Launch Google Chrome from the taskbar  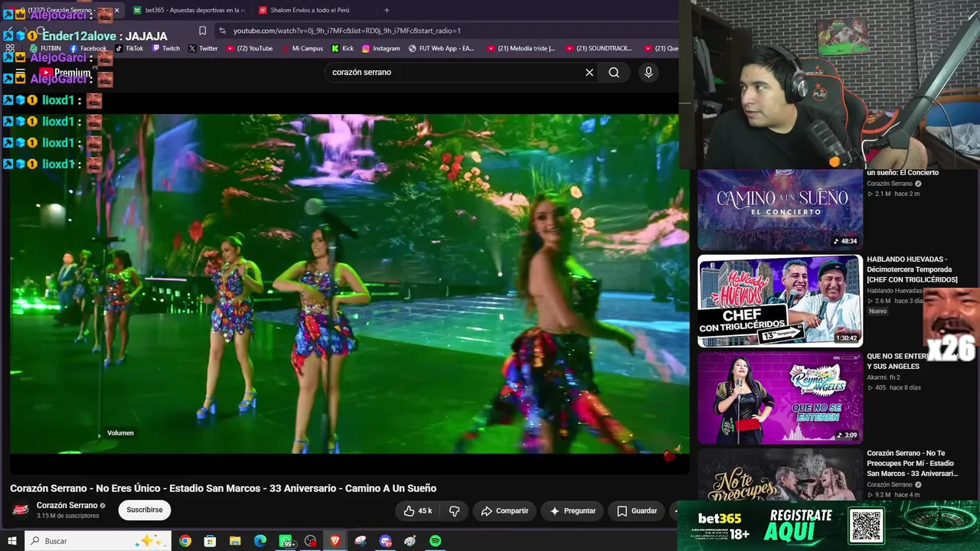(x=185, y=541)
